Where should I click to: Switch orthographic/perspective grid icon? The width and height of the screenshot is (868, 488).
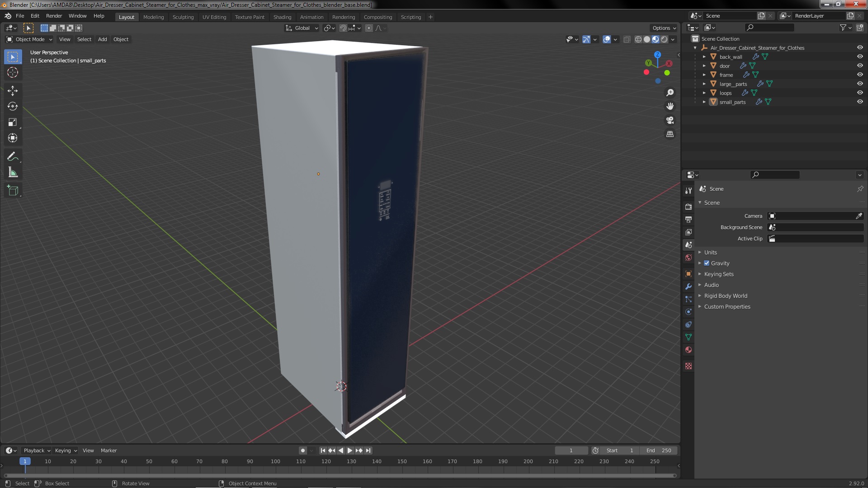[670, 134]
